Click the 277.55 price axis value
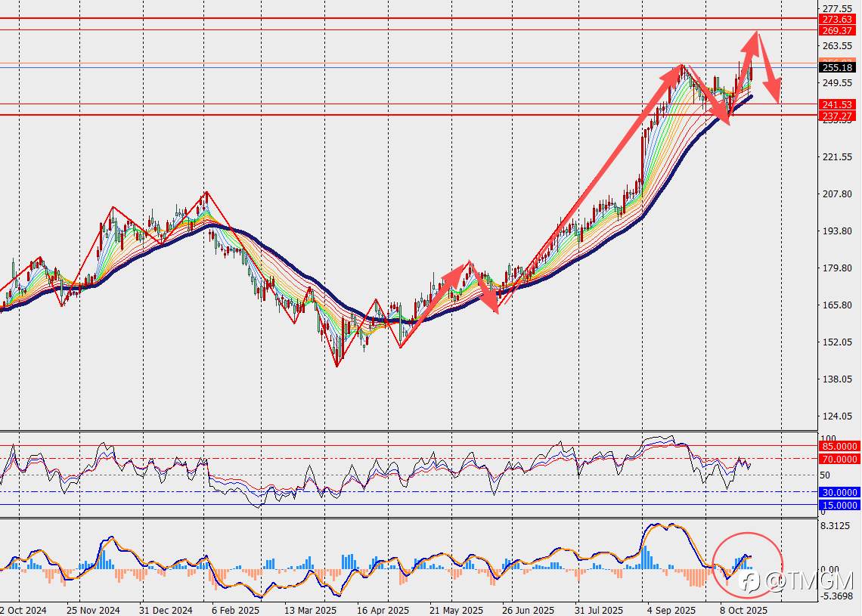The image size is (862, 616). (x=837, y=9)
